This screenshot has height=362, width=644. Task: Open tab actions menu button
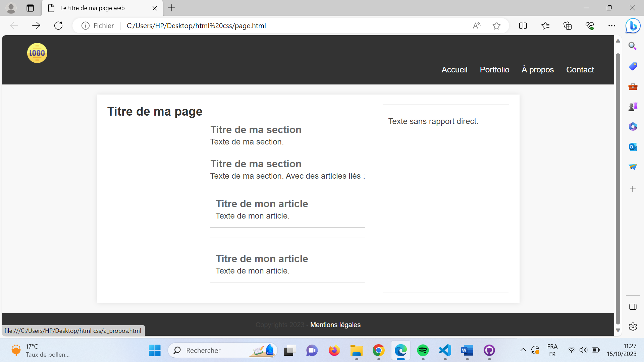30,8
